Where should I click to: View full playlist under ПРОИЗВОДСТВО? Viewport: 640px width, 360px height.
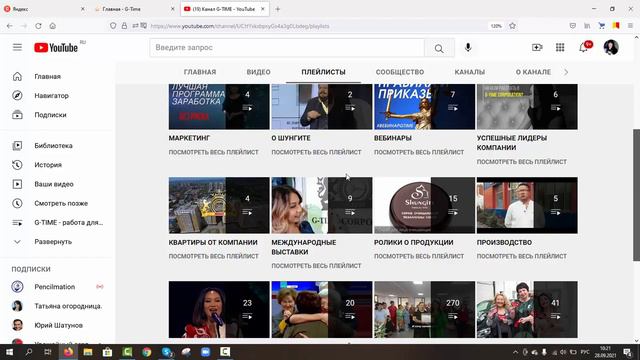tap(522, 256)
